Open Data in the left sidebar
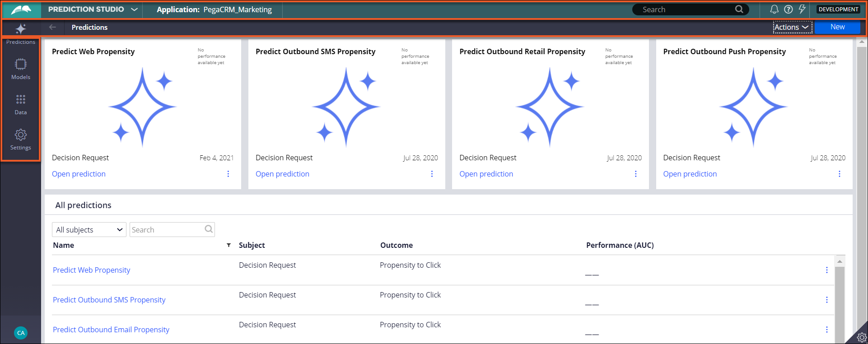 click(21, 105)
